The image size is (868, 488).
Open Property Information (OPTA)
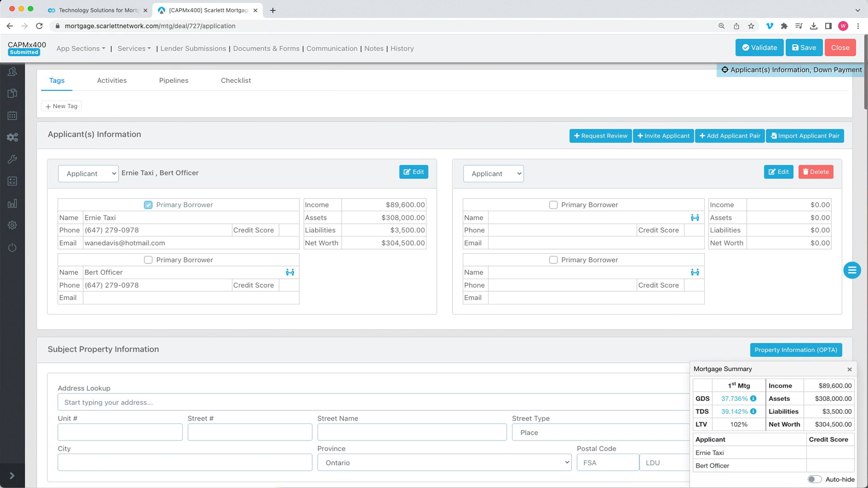[x=796, y=350]
